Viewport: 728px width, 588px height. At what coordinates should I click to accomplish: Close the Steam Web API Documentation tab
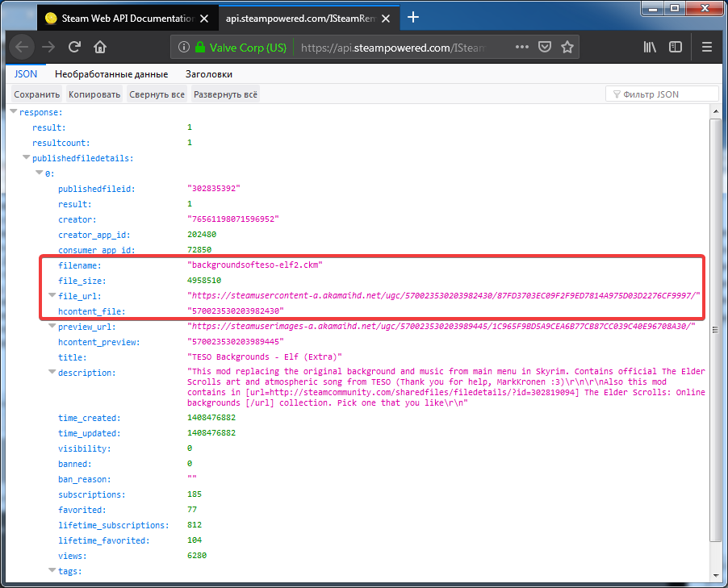tap(204, 19)
